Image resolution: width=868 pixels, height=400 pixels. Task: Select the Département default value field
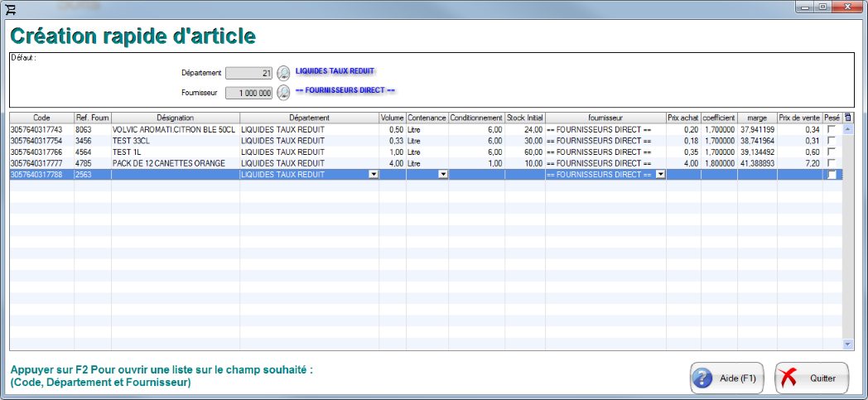(249, 73)
